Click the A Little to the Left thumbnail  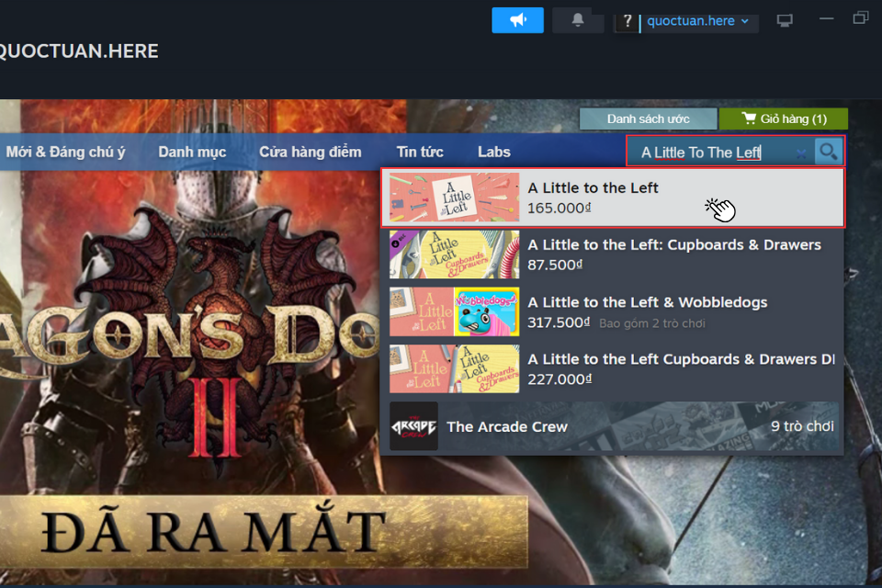(x=455, y=198)
